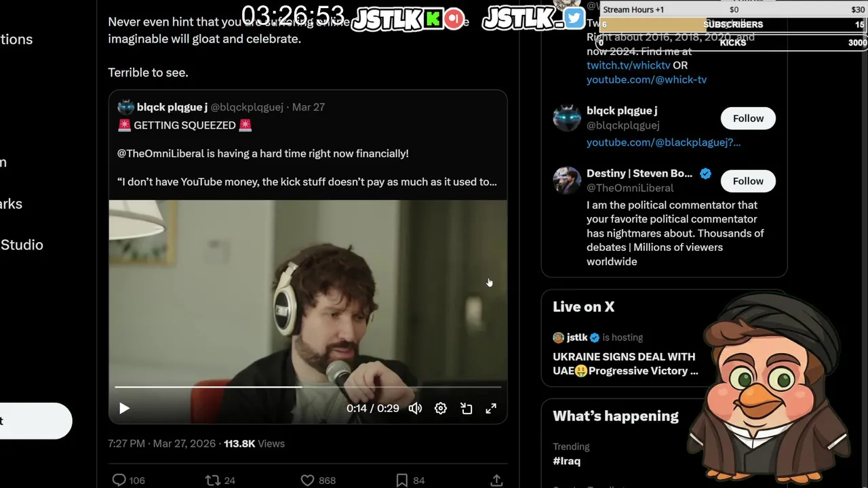Click @blqckplqguej handle in sidebar

(623, 125)
